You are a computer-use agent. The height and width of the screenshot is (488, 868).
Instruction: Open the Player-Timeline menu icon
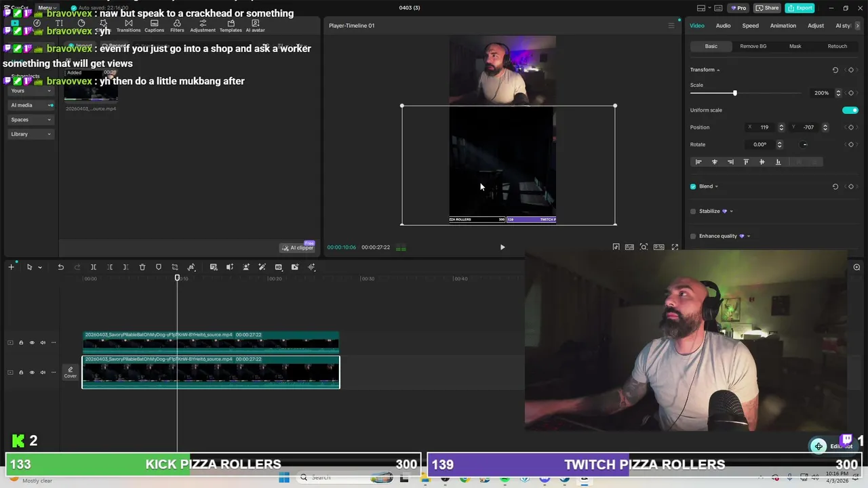tap(671, 26)
